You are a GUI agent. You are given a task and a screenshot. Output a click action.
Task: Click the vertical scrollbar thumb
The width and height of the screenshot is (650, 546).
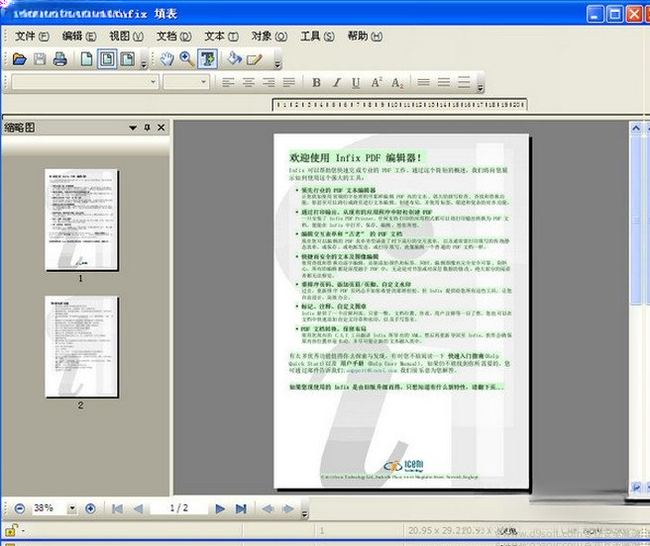click(636, 220)
